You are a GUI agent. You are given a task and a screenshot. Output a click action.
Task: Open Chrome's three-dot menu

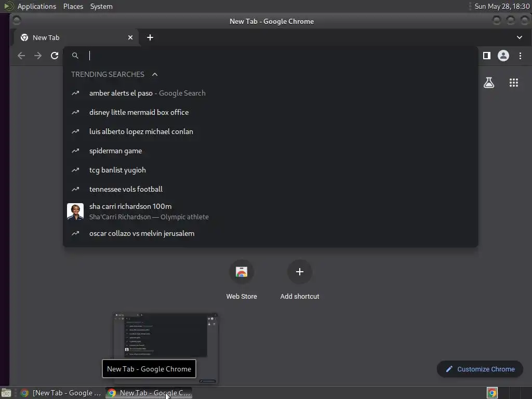pos(520,56)
